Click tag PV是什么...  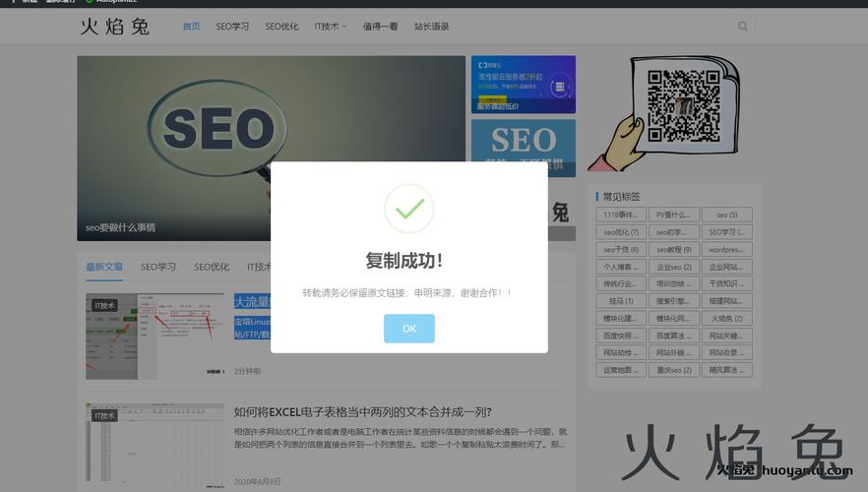click(x=674, y=215)
